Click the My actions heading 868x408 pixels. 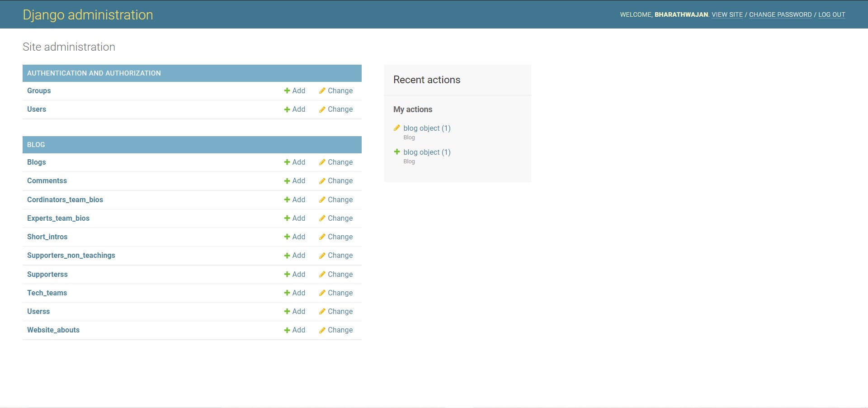(x=413, y=109)
